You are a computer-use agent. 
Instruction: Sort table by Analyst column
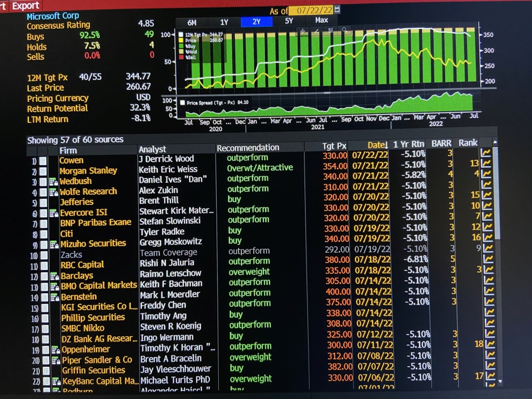[x=152, y=149]
